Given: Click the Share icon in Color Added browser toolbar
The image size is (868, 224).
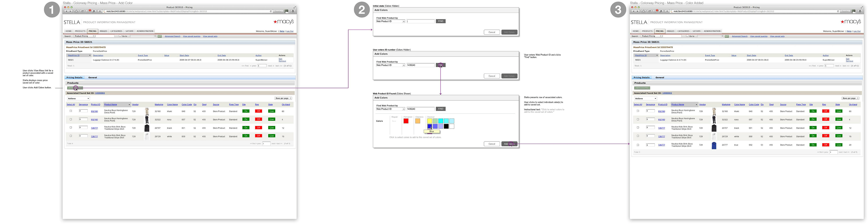Looking at the screenshot, I should coord(649,11).
